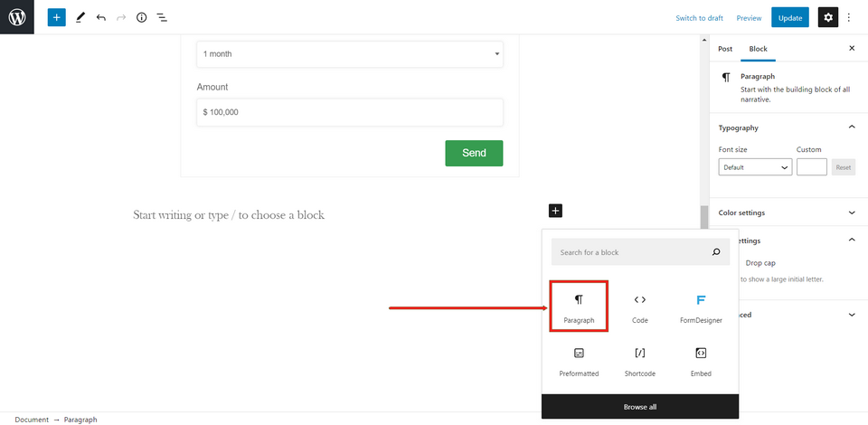Viewport: 868px width, 425px height.
Task: Collapse the Typography panel
Action: click(851, 127)
